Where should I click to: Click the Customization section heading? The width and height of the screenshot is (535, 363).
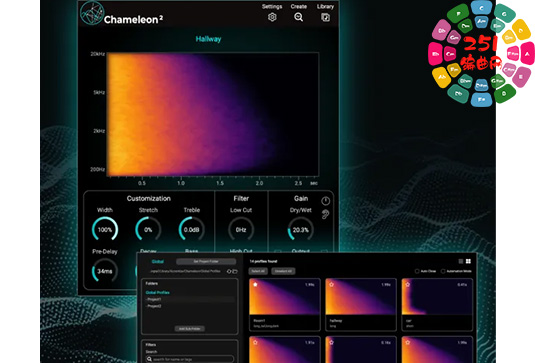pos(148,199)
